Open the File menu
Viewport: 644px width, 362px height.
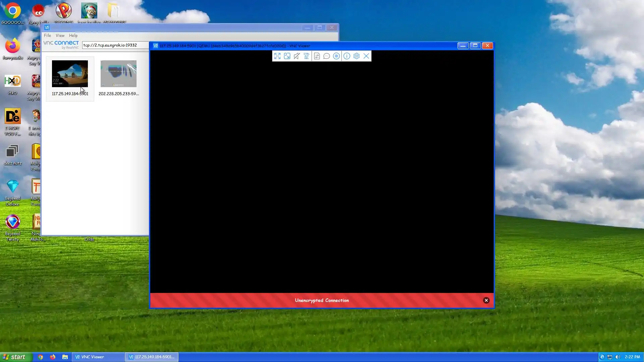click(47, 36)
